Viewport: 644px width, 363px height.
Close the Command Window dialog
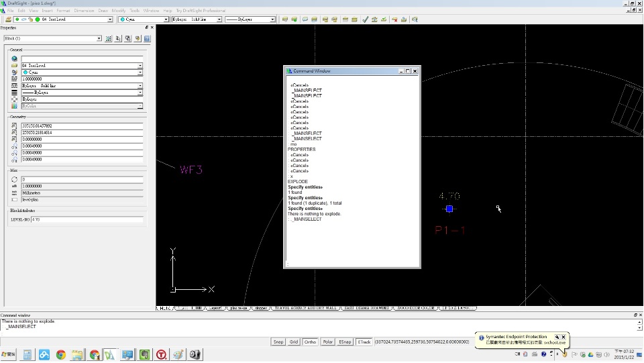pos(415,71)
